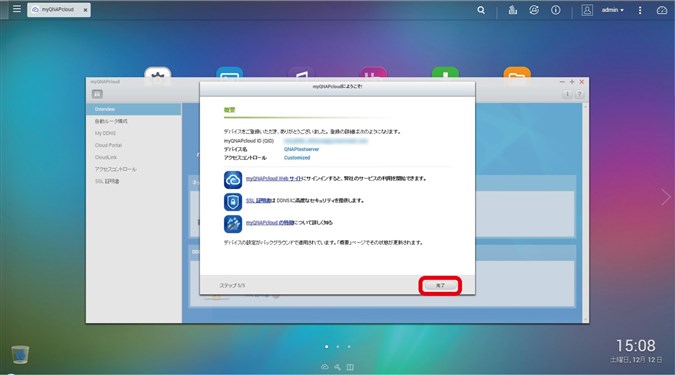Click the utility tool icon at desktop bottom
Screen dimensions: 675x375
click(x=338, y=367)
